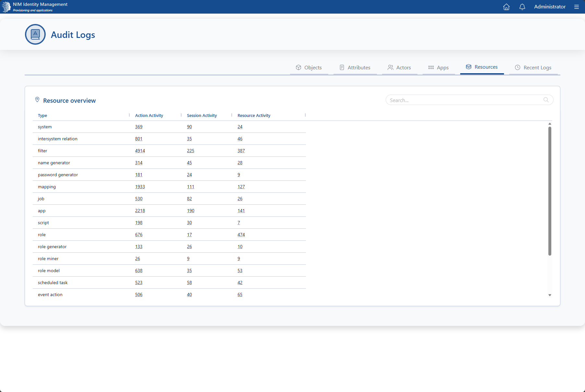Open filter resource activity 387

click(x=241, y=151)
